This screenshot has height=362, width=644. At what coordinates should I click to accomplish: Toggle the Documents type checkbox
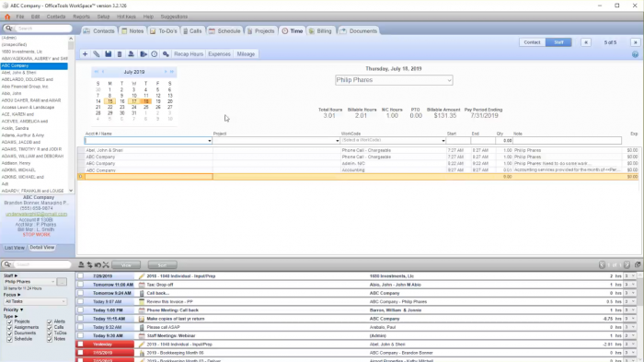pyautogui.click(x=9, y=333)
